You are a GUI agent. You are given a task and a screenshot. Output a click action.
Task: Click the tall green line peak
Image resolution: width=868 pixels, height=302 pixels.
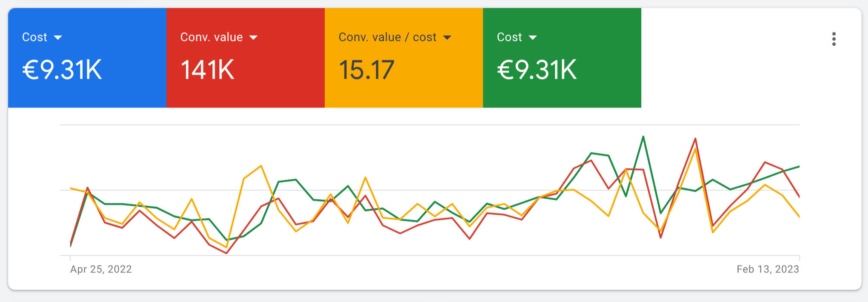(x=643, y=137)
